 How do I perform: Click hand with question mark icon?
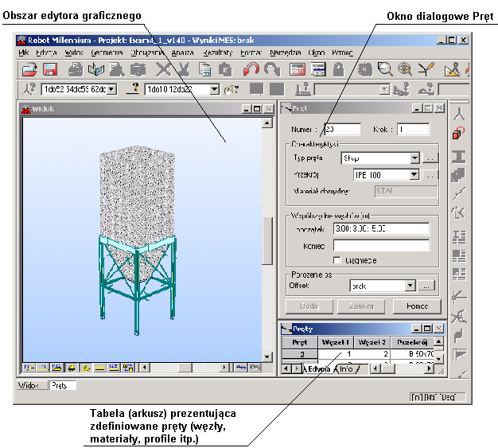coord(231,90)
